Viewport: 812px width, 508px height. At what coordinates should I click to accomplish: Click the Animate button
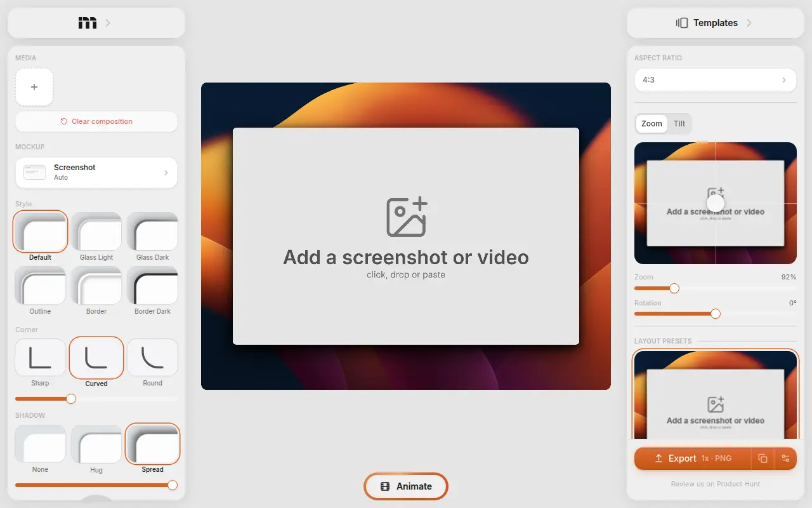406,486
